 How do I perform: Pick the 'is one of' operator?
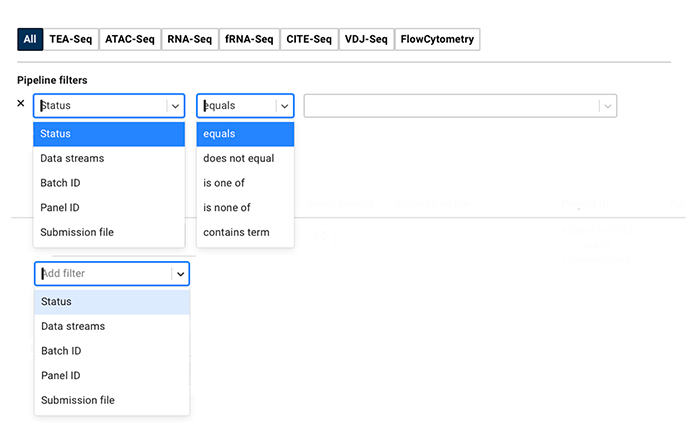click(x=224, y=183)
